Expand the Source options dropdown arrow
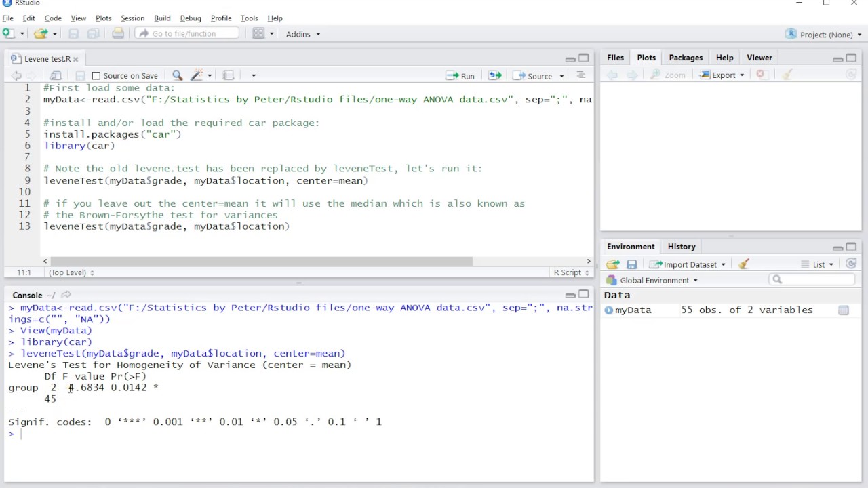The image size is (868, 488). point(561,76)
